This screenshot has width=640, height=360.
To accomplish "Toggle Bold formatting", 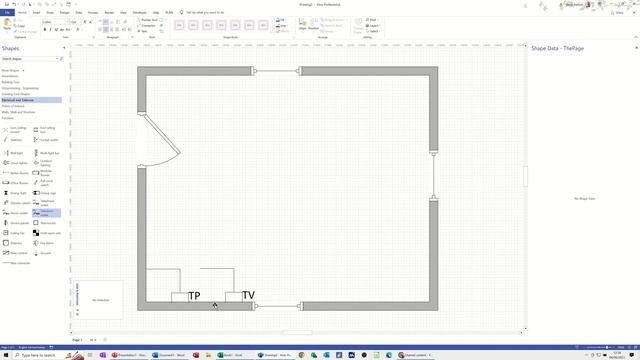I will pos(45,30).
